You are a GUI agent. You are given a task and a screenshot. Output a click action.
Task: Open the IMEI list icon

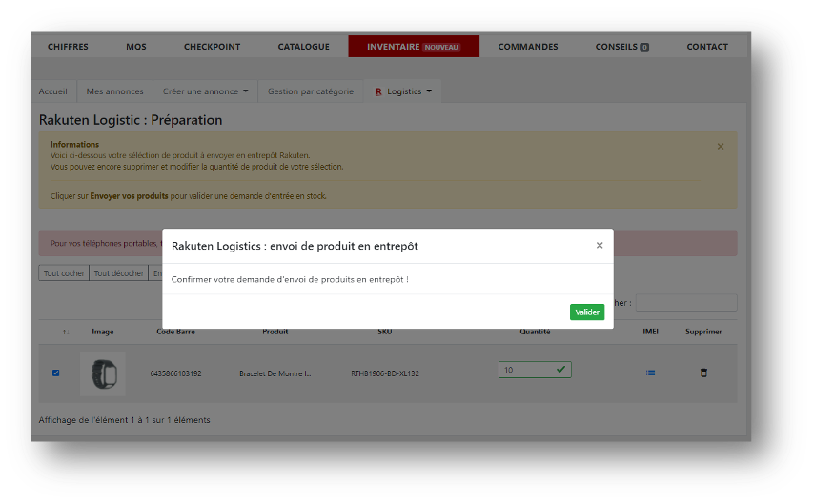click(x=650, y=373)
